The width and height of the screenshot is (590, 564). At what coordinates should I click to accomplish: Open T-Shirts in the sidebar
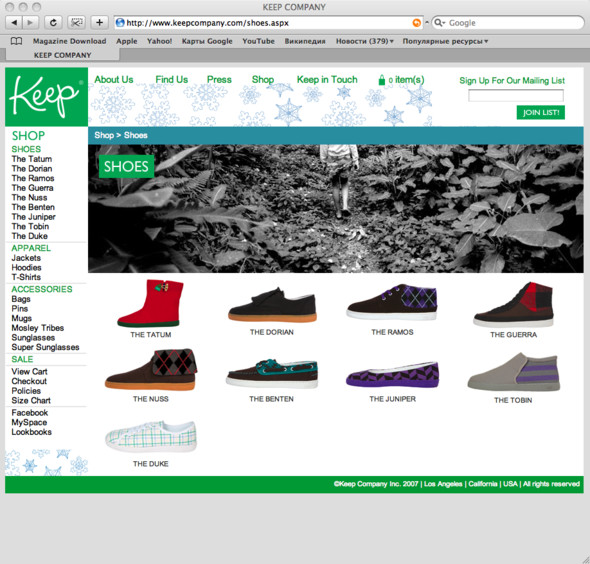coord(26,277)
